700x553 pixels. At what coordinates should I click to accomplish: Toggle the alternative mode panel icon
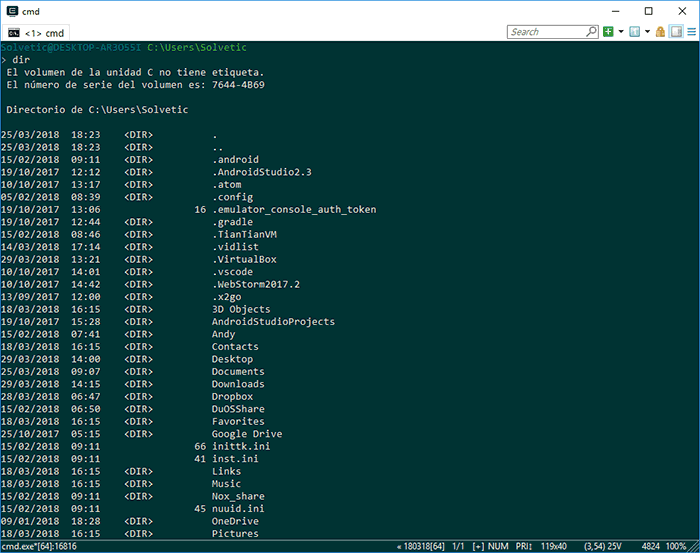(676, 32)
